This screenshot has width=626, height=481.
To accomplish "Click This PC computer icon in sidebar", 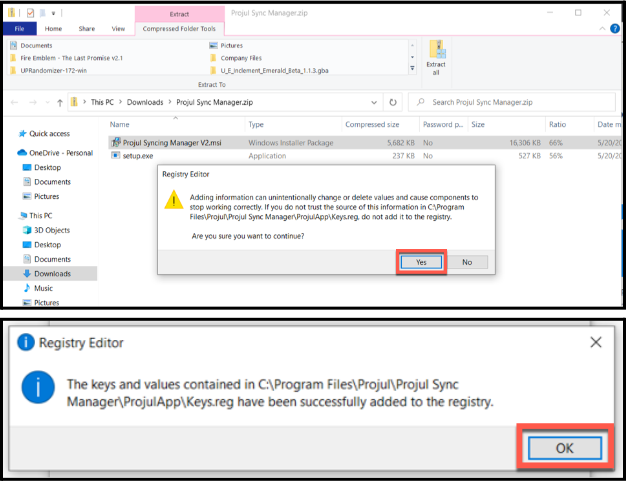I will coord(23,216).
